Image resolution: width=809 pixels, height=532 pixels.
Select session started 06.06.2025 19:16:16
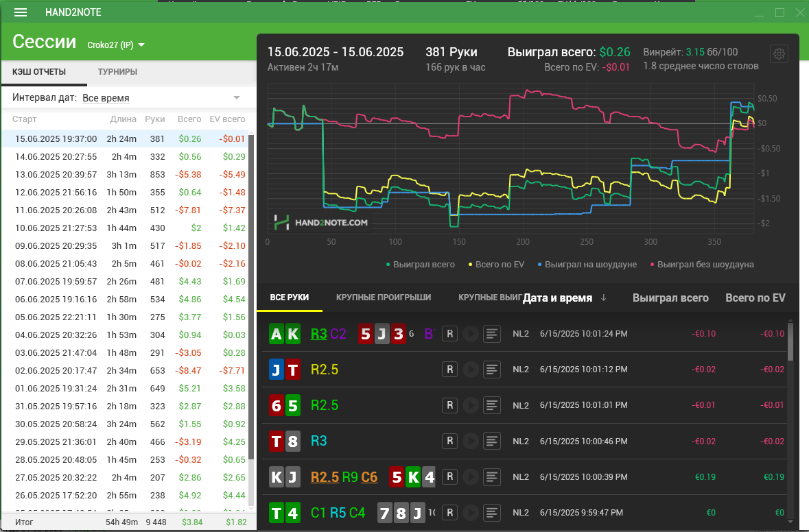click(x=125, y=299)
